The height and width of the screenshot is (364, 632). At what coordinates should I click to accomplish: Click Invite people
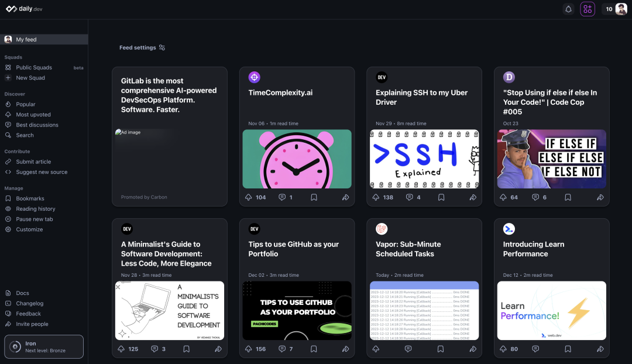click(44, 324)
